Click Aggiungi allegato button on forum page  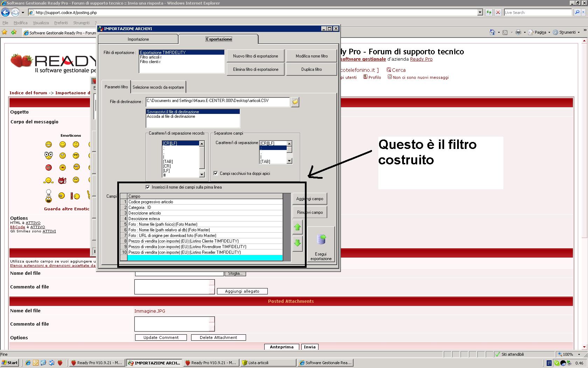[242, 291]
